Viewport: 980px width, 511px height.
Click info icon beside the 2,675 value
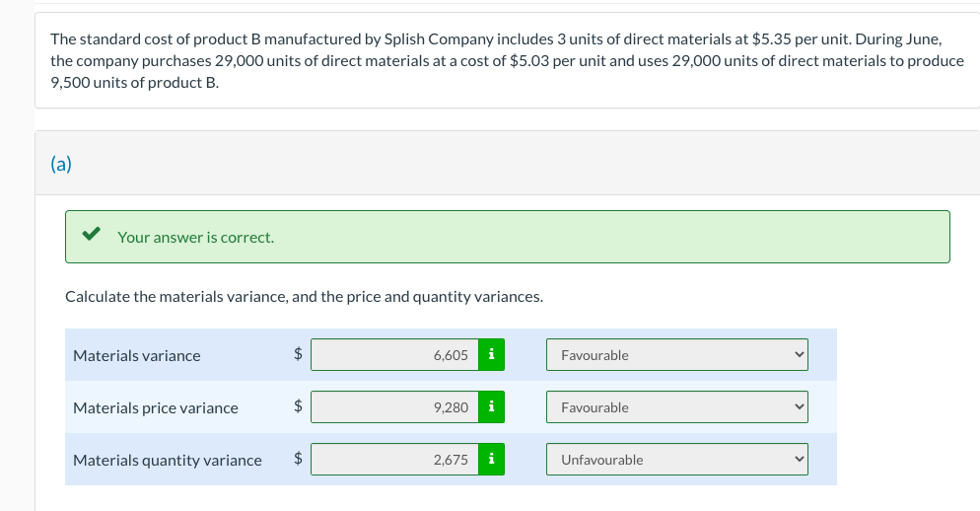pyautogui.click(x=491, y=460)
